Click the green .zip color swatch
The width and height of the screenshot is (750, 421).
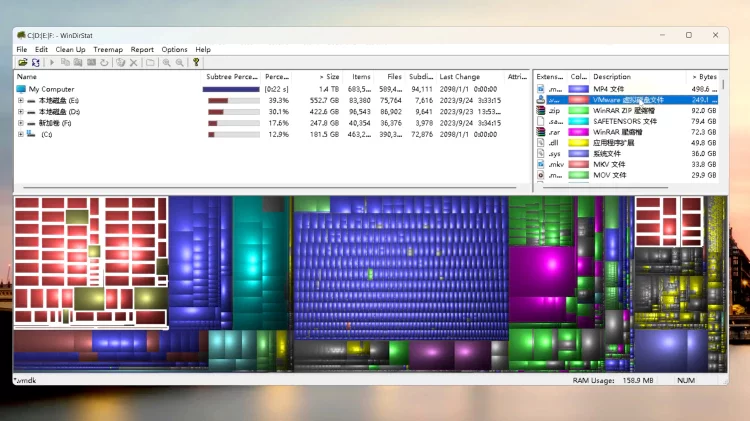(578, 110)
